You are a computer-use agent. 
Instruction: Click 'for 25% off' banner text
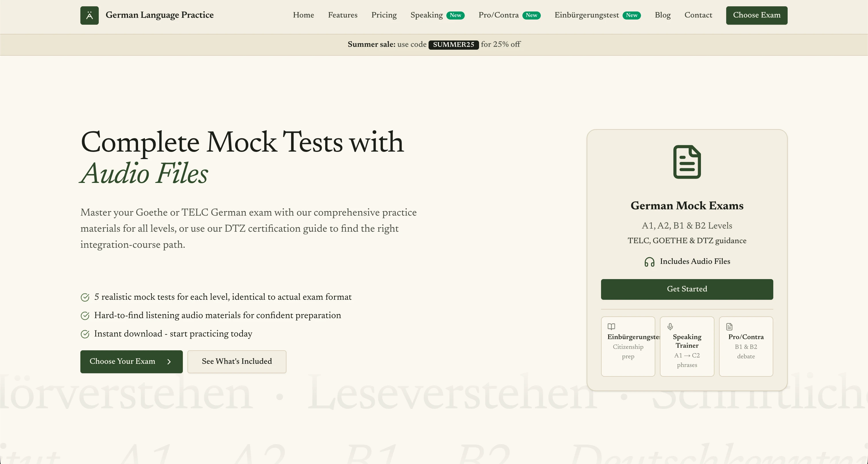(501, 45)
